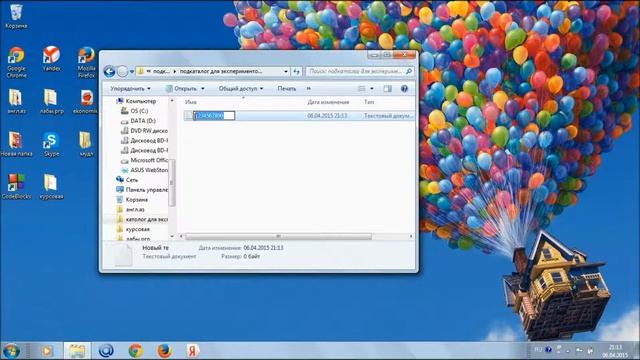This screenshot has height=360, width=640.
Task: Toggle the preview pane button
Action: tap(387, 89)
